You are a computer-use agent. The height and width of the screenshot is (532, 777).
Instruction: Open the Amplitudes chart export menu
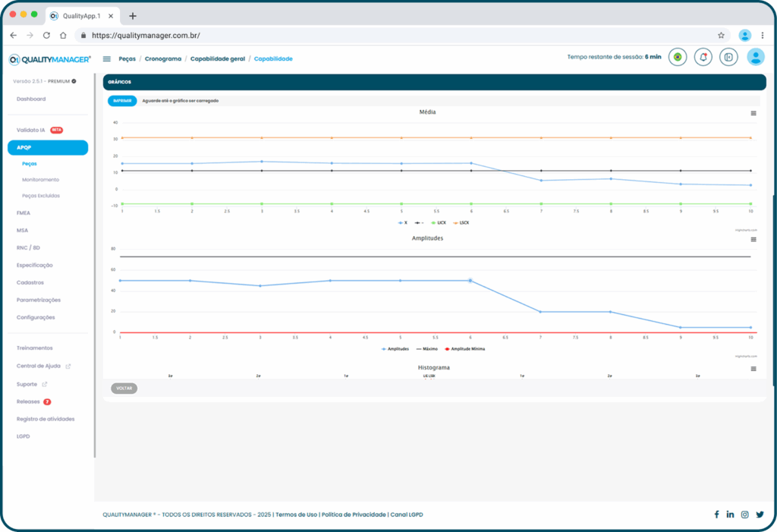[753, 239]
